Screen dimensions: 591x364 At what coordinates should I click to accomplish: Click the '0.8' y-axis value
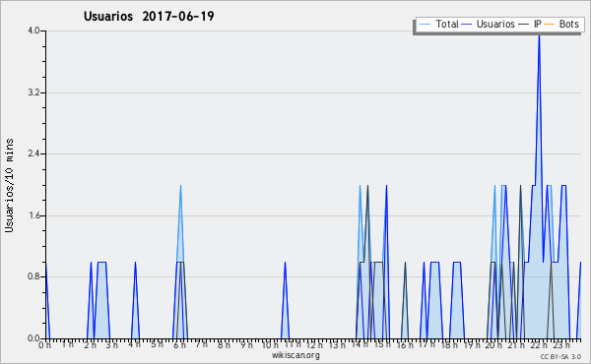point(33,276)
